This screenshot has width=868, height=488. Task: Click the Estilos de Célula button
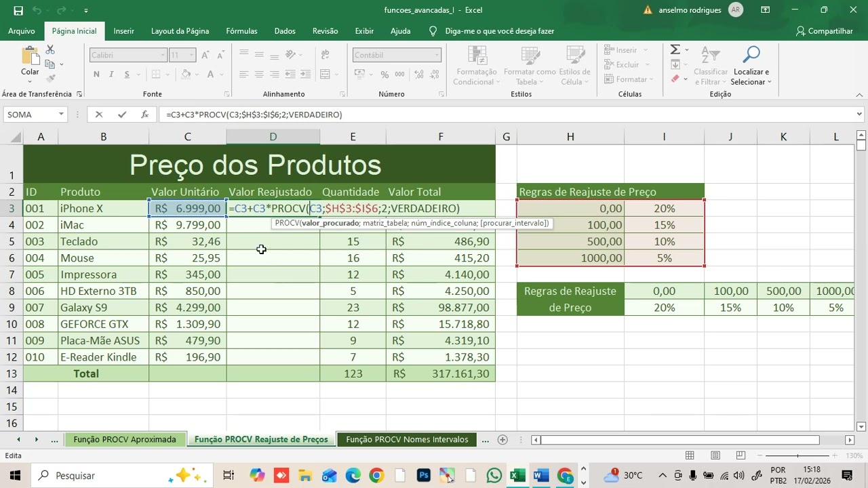pos(574,66)
